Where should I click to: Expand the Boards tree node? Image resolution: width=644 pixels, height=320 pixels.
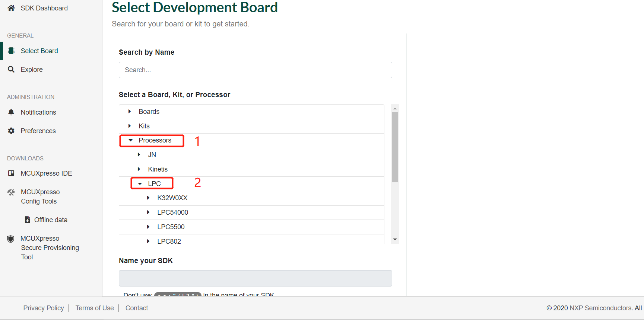tap(130, 112)
